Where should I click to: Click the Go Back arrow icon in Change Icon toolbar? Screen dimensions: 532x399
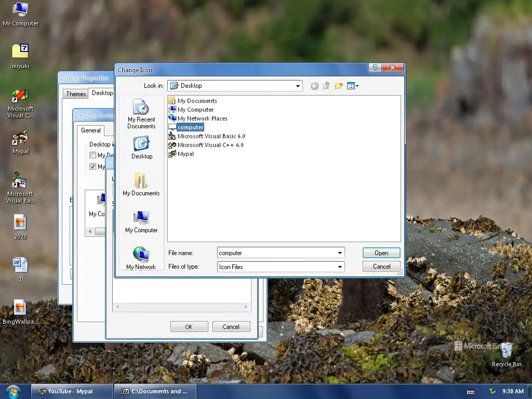click(x=314, y=86)
